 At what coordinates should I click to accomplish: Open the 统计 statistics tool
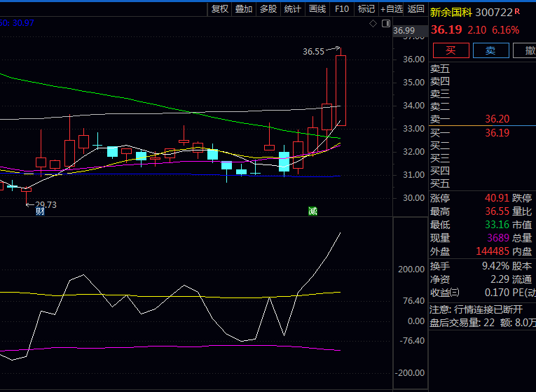coord(293,9)
